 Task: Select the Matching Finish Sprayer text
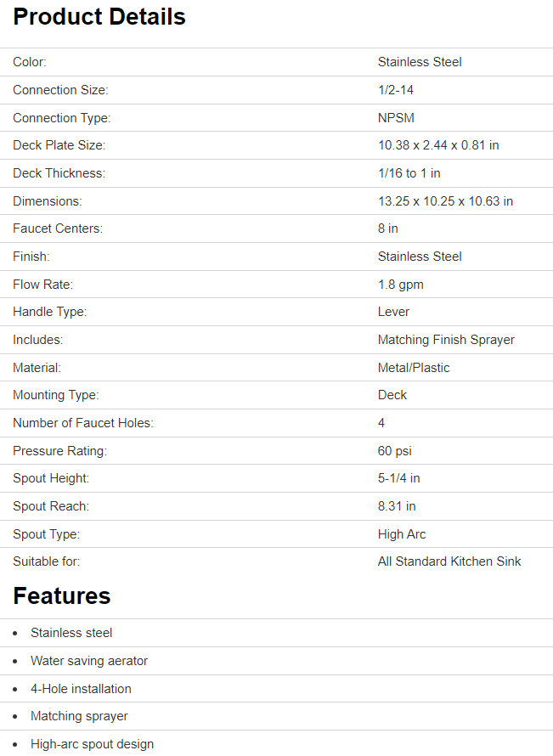446,340
